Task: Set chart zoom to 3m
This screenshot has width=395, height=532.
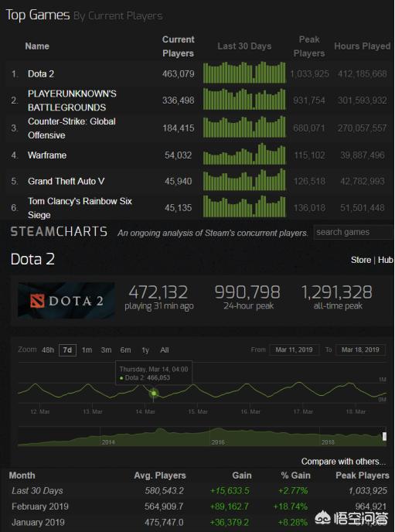Action: pos(106,350)
